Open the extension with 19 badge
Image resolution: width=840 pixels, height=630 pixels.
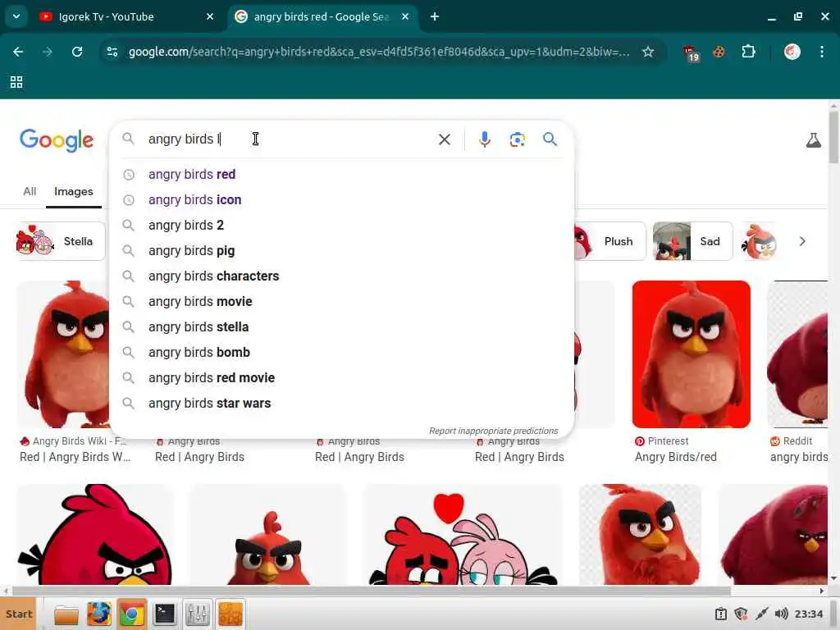(x=690, y=52)
